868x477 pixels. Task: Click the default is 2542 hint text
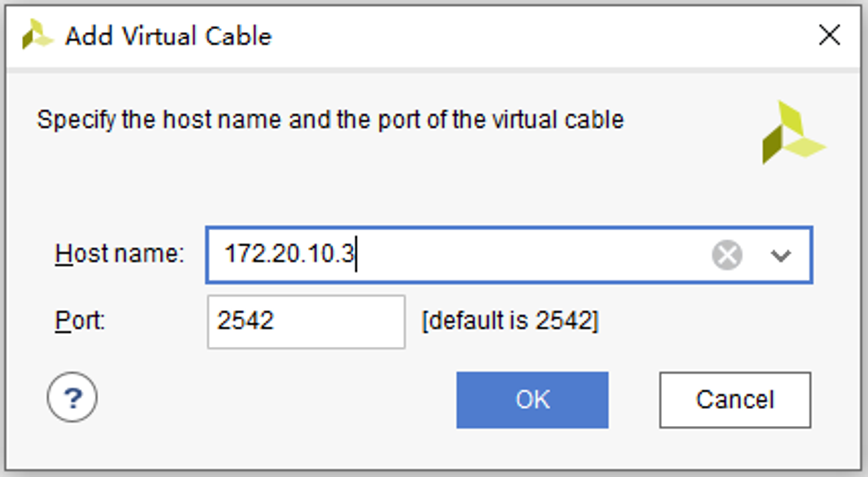coord(510,321)
